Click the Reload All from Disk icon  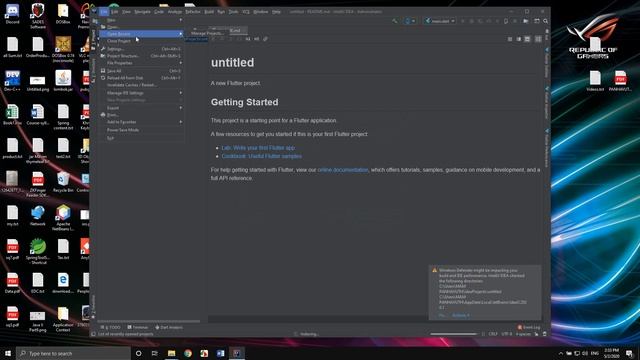(103, 78)
